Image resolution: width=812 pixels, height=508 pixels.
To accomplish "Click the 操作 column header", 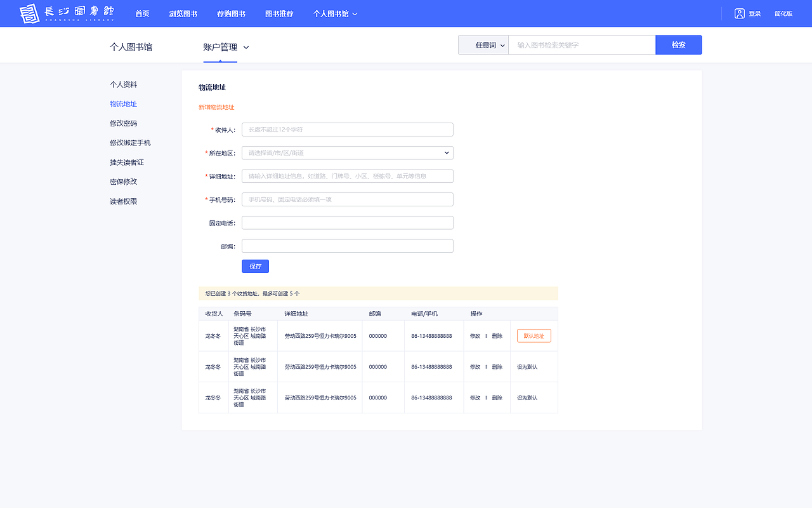I will point(476,314).
